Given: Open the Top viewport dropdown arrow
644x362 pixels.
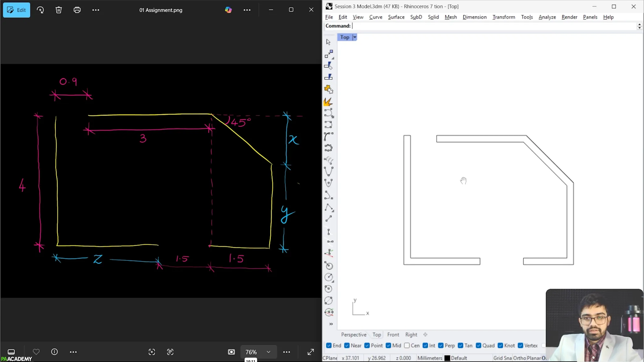Looking at the screenshot, I should pyautogui.click(x=354, y=37).
